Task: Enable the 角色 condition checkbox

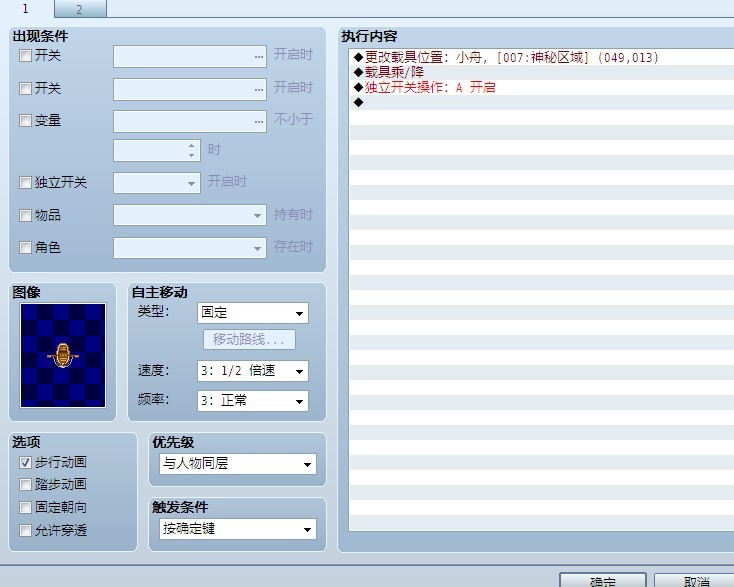Action: pyautogui.click(x=25, y=247)
